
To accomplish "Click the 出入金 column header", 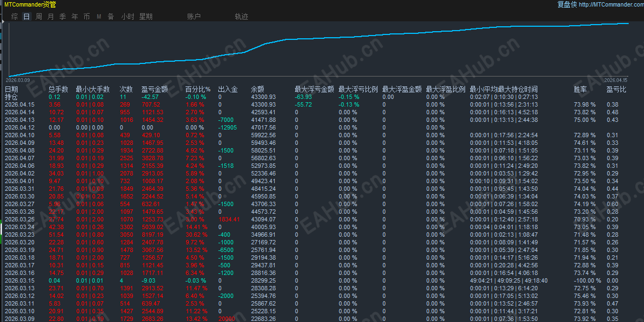I will point(228,89).
